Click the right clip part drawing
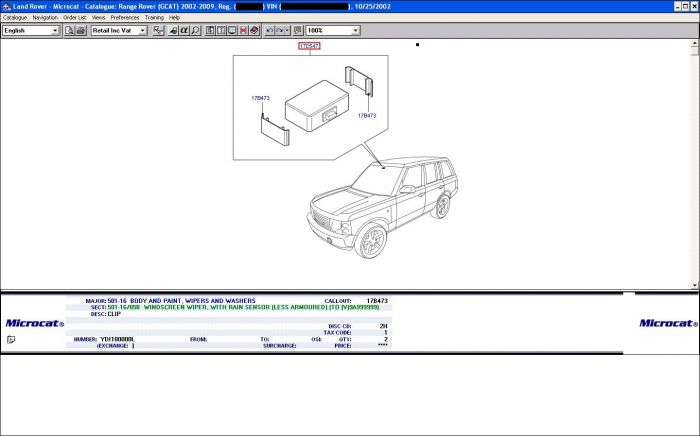Viewport: 700px width, 436px height. tap(359, 81)
